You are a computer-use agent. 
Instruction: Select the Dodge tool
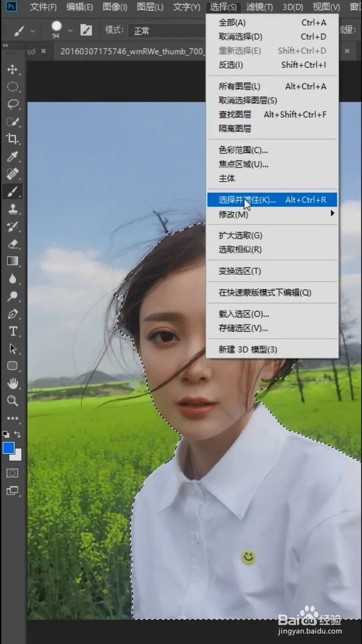point(13,296)
